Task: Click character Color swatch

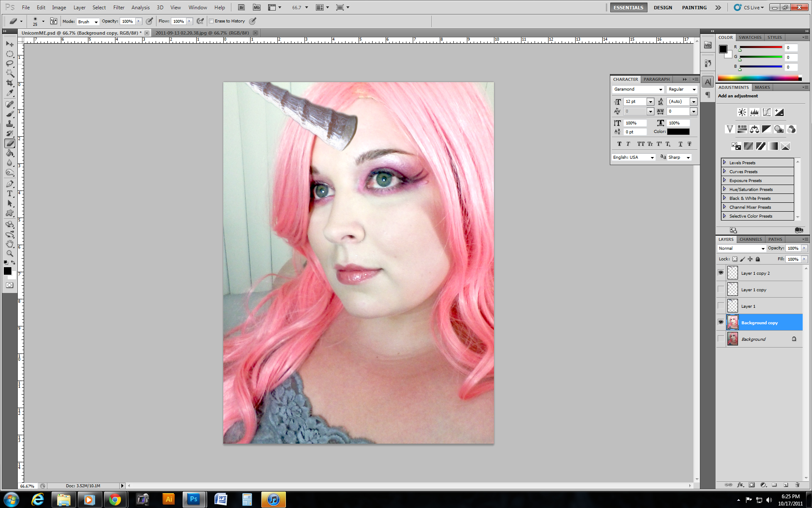Action: point(678,132)
